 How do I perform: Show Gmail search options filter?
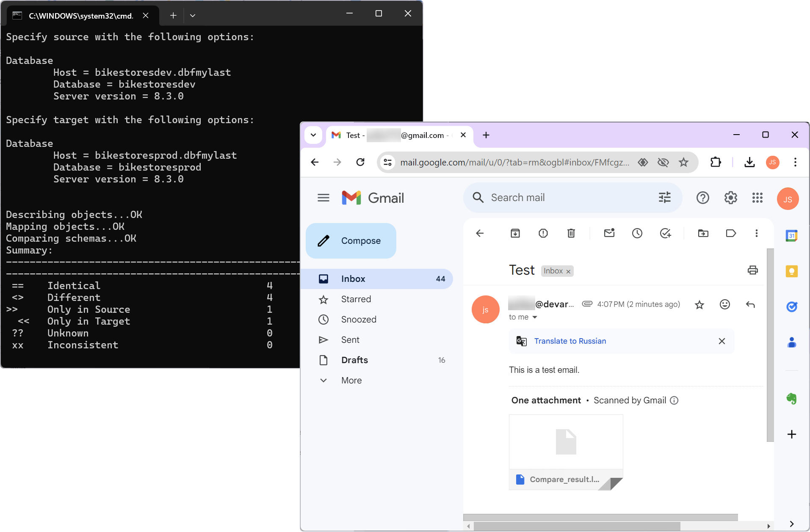tap(665, 197)
